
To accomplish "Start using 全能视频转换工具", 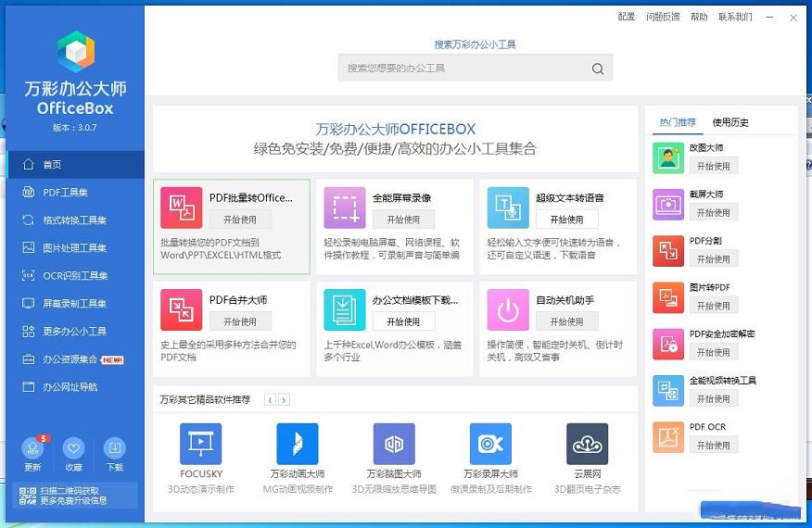I will click(714, 399).
